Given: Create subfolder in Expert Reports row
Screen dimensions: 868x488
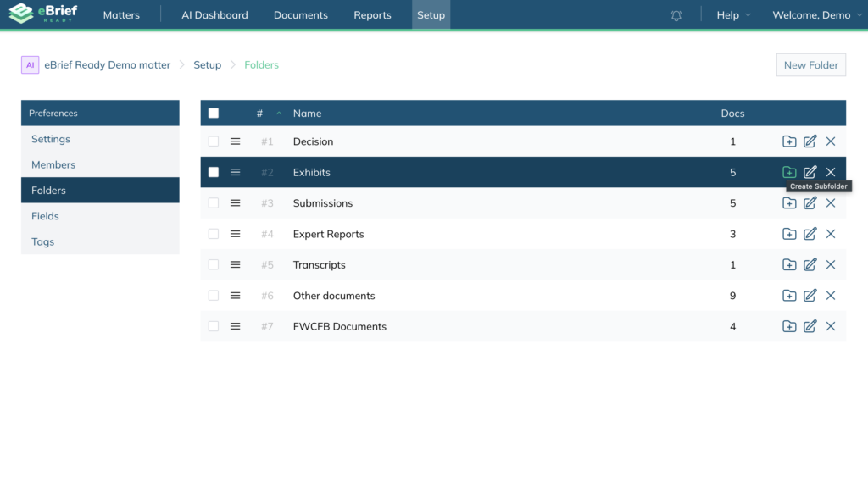Looking at the screenshot, I should click(789, 234).
